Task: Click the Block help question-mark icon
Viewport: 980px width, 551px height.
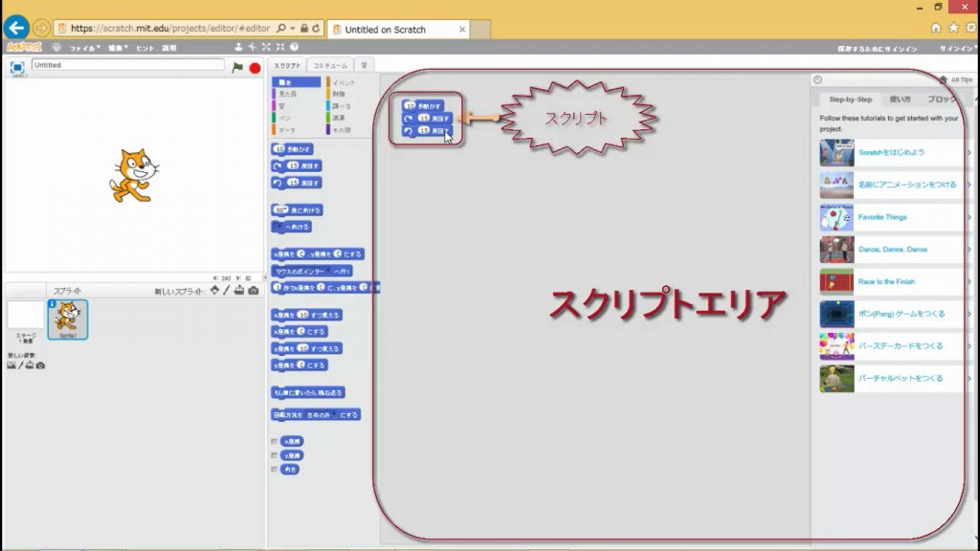Action: point(294,47)
